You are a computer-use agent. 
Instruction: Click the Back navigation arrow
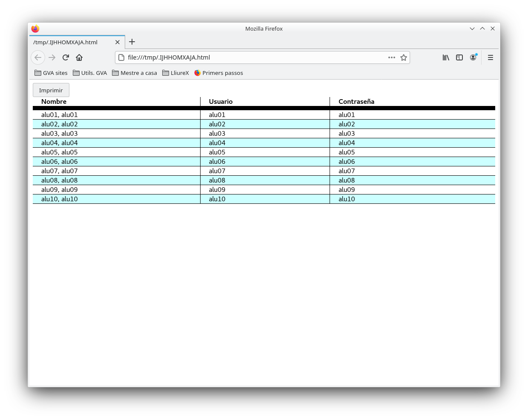[x=38, y=57]
